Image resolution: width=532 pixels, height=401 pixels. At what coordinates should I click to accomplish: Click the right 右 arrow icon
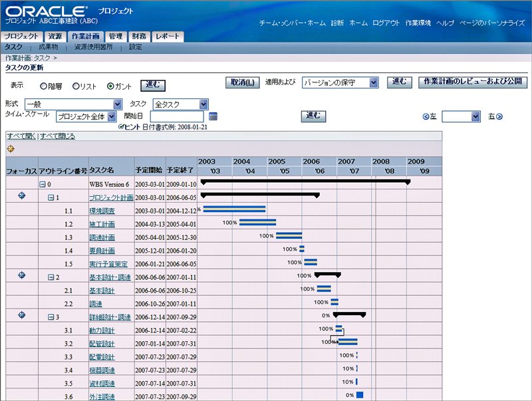499,116
